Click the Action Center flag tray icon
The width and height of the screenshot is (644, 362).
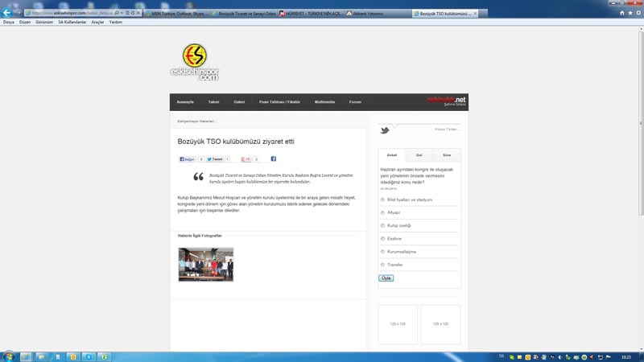pos(609,357)
